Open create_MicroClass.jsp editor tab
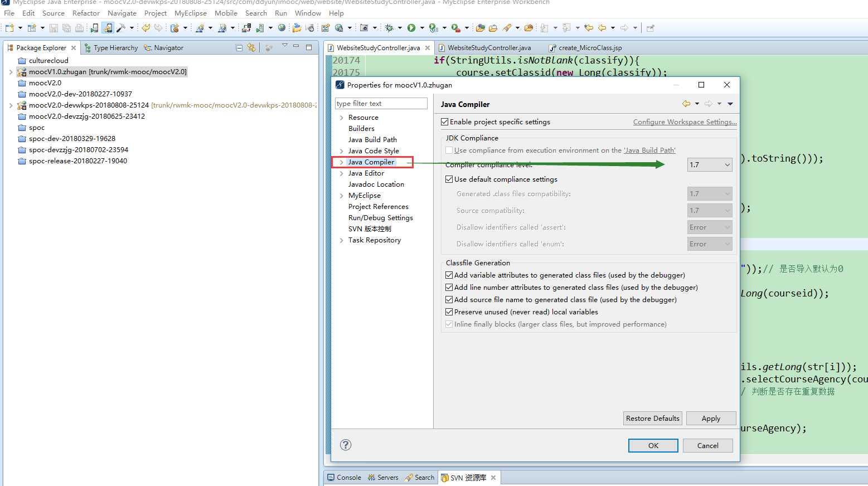The width and height of the screenshot is (868, 486). pos(585,48)
